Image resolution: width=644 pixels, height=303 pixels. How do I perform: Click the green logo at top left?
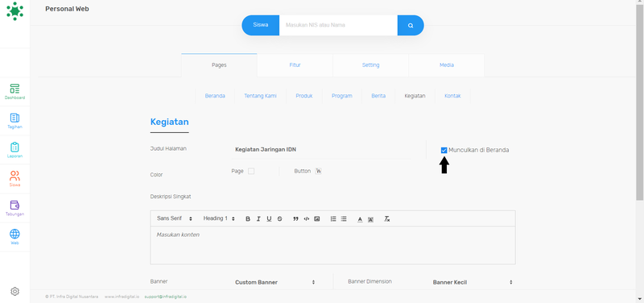coord(14,11)
